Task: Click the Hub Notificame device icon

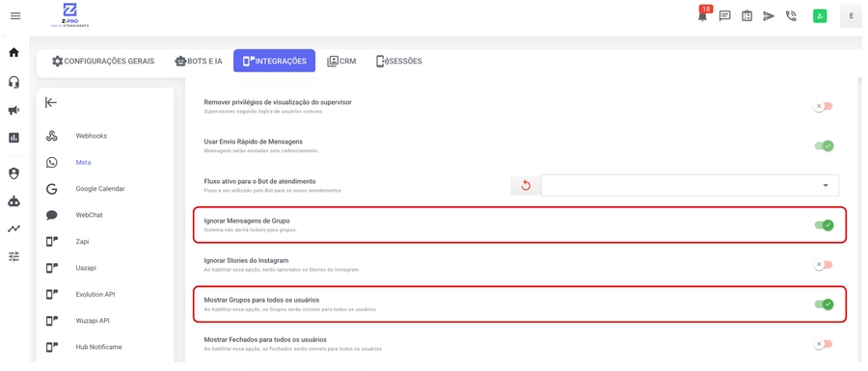Action: 51,347
